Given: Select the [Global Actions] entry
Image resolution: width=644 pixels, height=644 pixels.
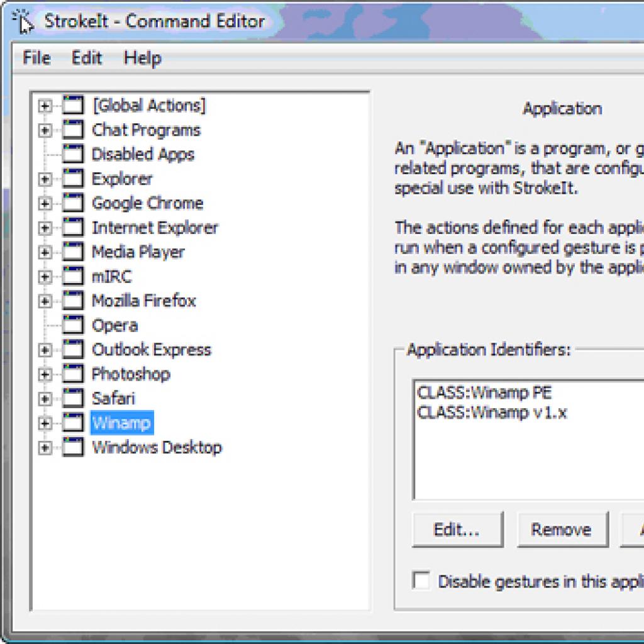Looking at the screenshot, I should coord(148,106).
